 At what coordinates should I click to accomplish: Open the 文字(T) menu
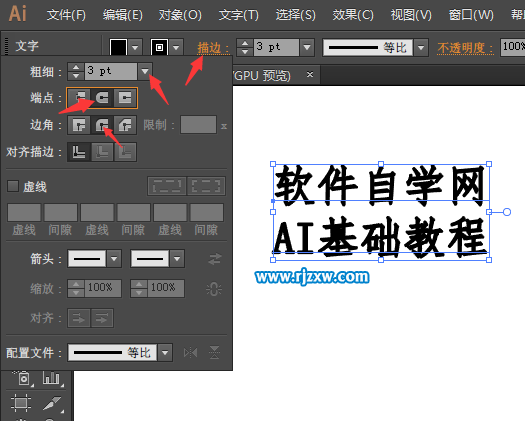point(239,15)
